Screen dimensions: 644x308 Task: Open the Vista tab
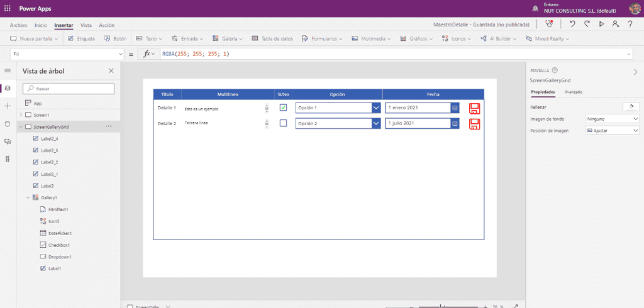(x=86, y=25)
